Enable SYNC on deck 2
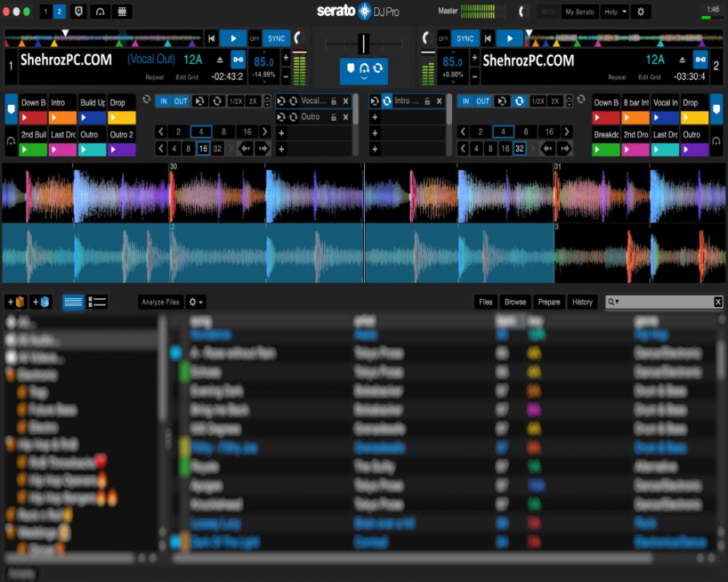 pyautogui.click(x=465, y=38)
